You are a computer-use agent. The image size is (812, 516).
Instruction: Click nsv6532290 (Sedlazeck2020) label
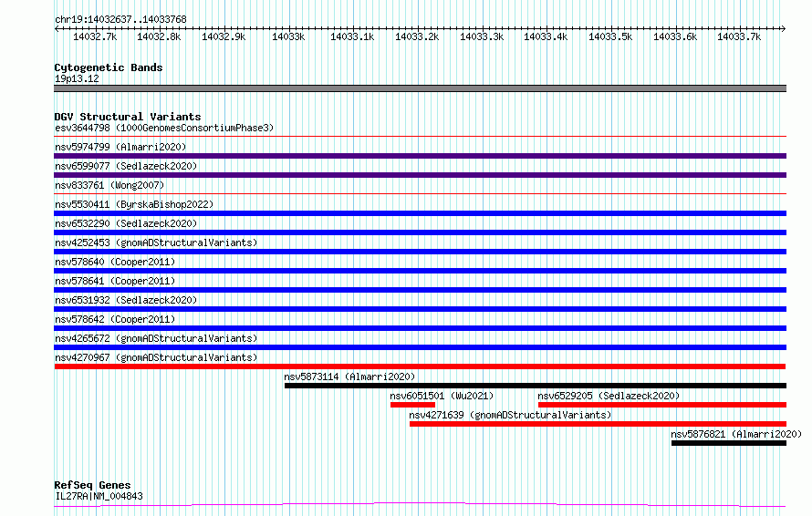[x=126, y=223]
